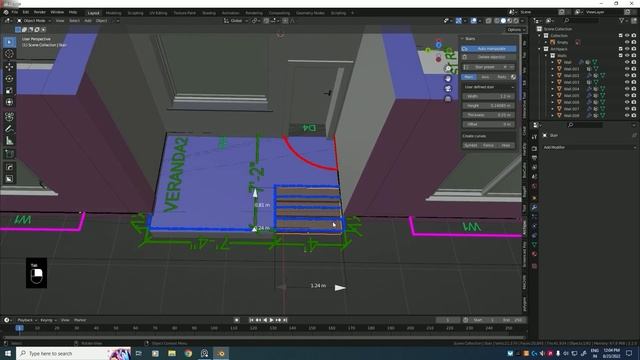Click the Width value field
The width and height of the screenshot is (640, 360).
click(489, 97)
